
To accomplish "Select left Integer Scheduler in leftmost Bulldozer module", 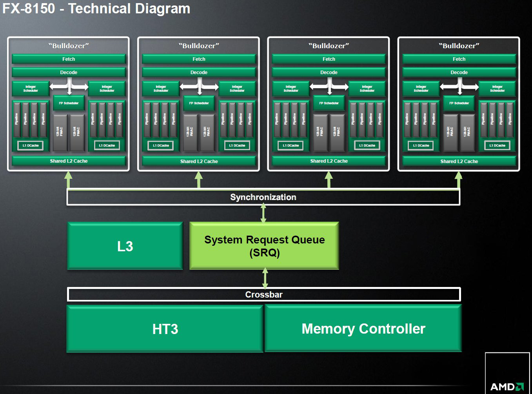I will point(31,89).
